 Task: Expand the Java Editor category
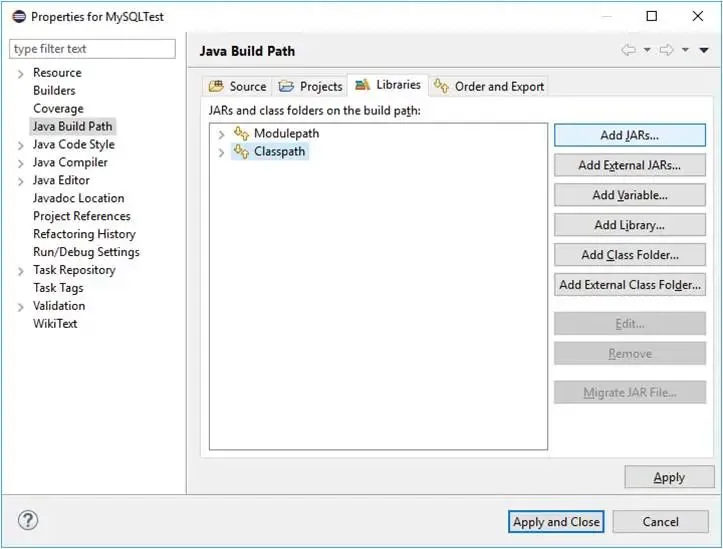20,182
